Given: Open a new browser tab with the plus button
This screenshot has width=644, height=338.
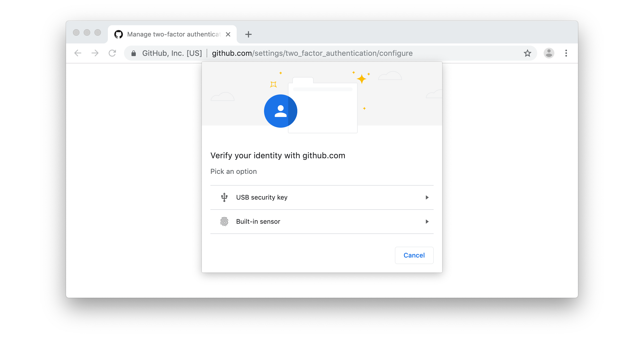Looking at the screenshot, I should 248,34.
